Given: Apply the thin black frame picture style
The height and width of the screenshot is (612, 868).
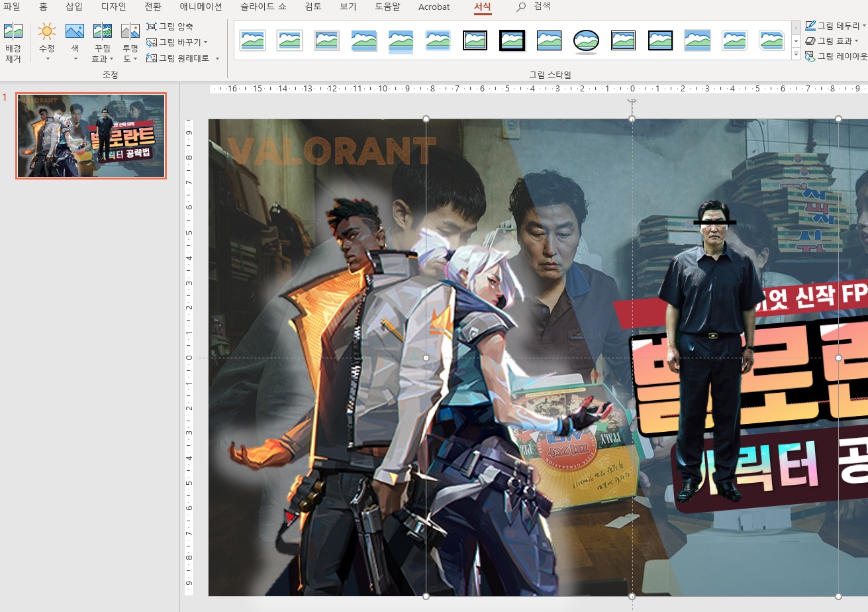Looking at the screenshot, I should point(549,40).
